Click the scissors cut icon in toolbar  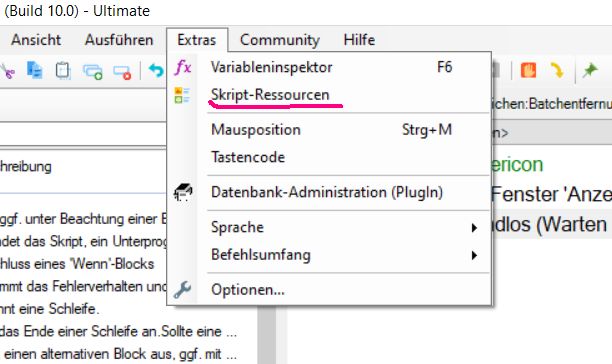coord(7,71)
